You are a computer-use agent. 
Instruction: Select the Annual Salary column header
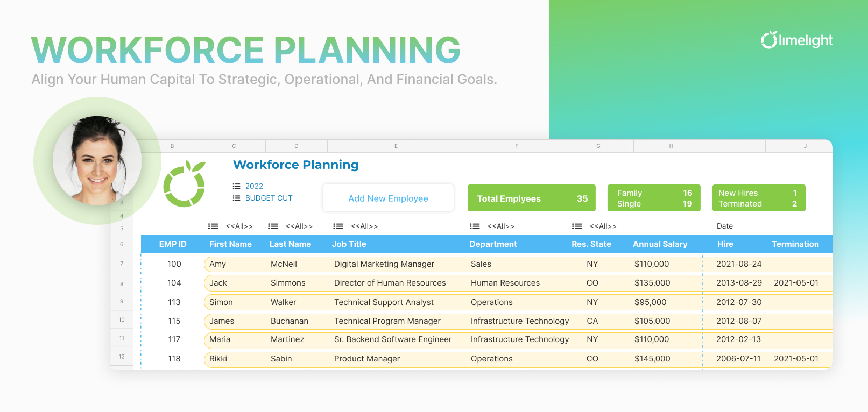point(660,244)
